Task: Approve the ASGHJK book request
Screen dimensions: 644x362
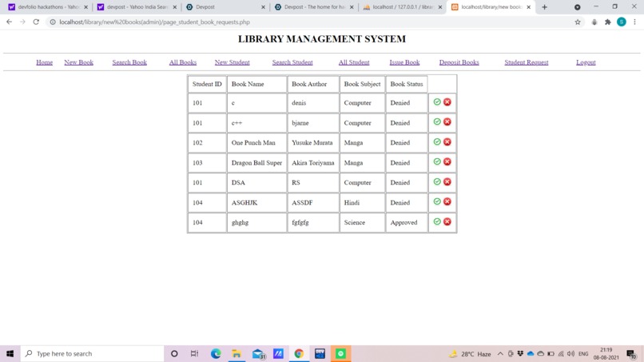Action: pos(437,201)
